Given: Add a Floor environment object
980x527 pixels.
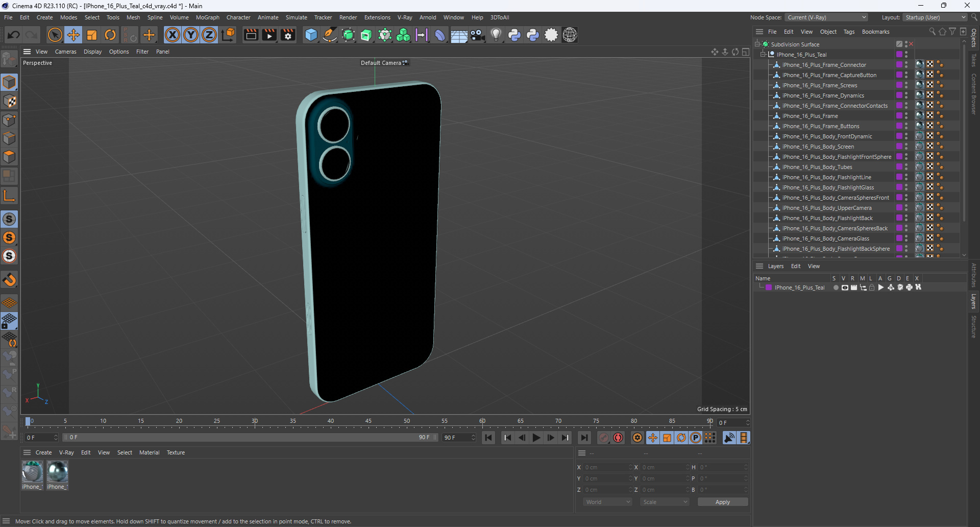Looking at the screenshot, I should click(x=459, y=35).
